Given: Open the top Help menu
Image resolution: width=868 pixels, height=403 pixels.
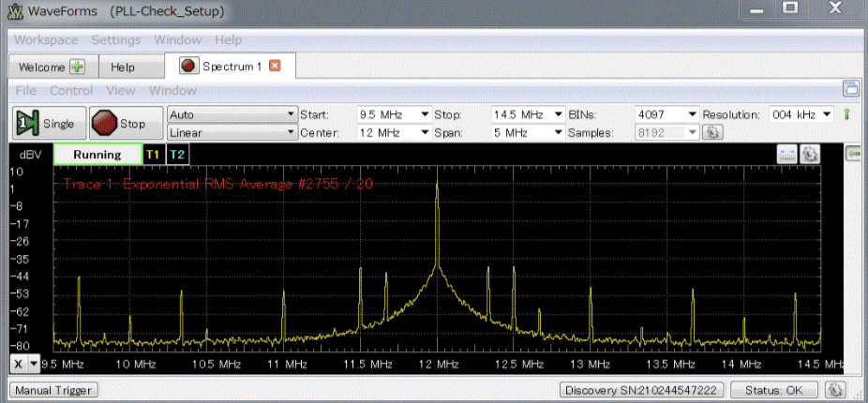Looking at the screenshot, I should click(229, 40).
